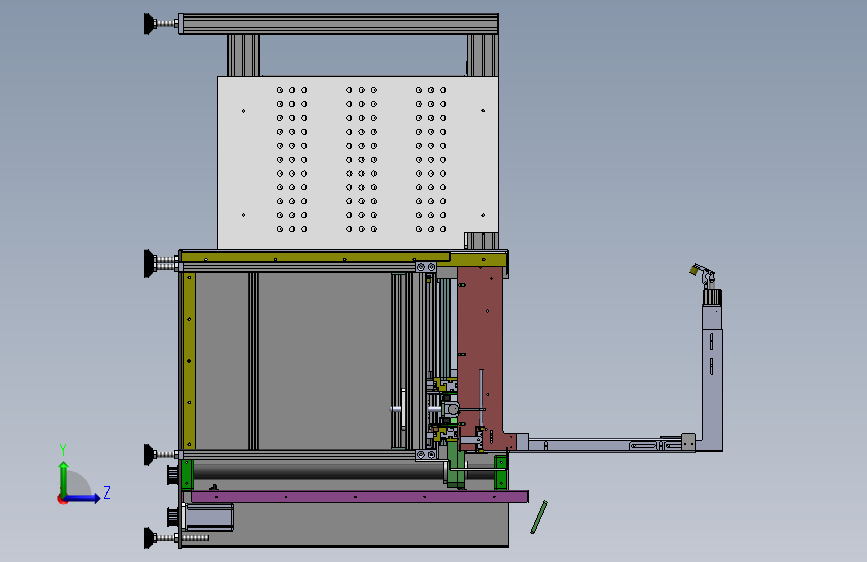Select the gold clamp at the arm's upper tip
Image resolution: width=867 pixels, height=562 pixels.
pos(693,270)
